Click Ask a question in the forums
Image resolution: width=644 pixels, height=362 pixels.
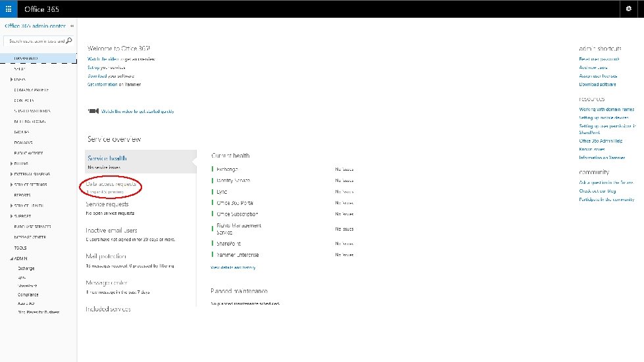pos(607,183)
